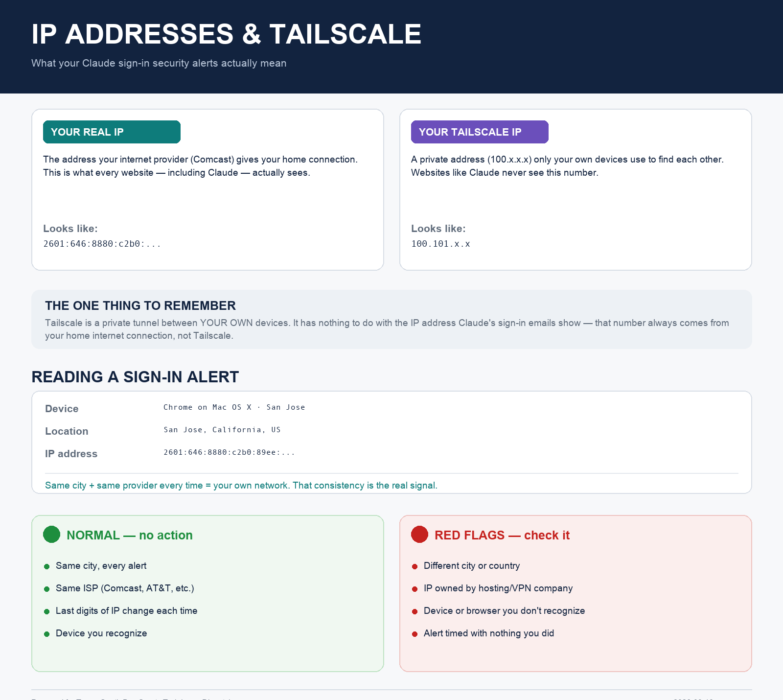The height and width of the screenshot is (700, 783).
Task: Click the green circle beside NORMAL heading
Action: pyautogui.click(x=51, y=535)
